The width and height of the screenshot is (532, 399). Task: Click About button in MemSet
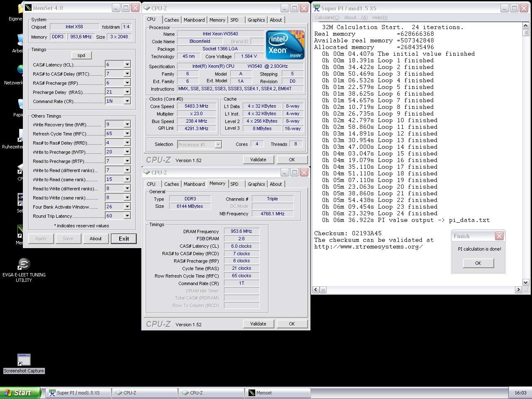click(96, 239)
